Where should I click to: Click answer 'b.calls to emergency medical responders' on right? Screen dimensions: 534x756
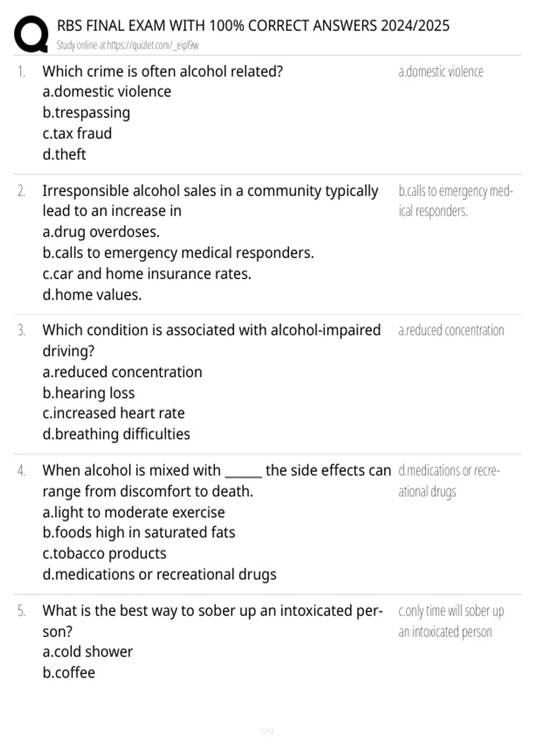[456, 201]
